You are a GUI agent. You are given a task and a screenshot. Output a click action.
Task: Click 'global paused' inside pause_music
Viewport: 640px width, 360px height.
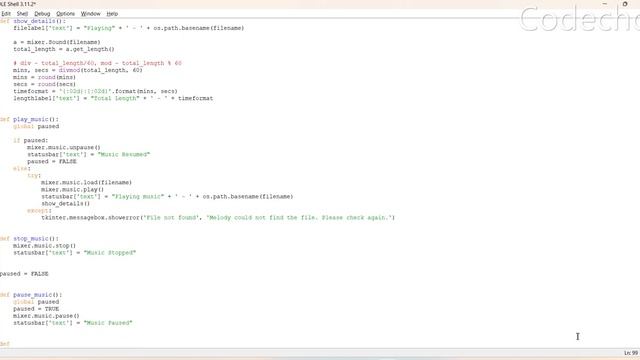point(36,302)
